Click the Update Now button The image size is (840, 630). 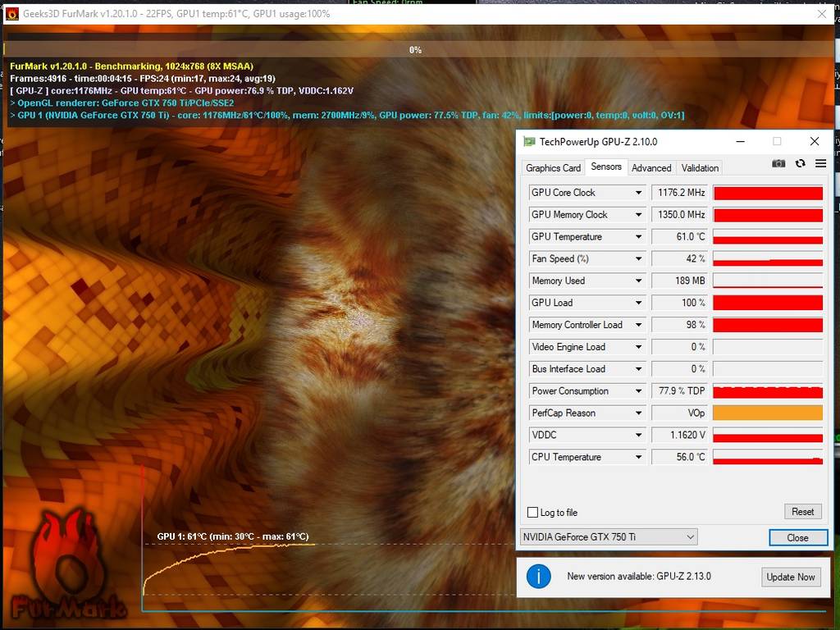(791, 577)
